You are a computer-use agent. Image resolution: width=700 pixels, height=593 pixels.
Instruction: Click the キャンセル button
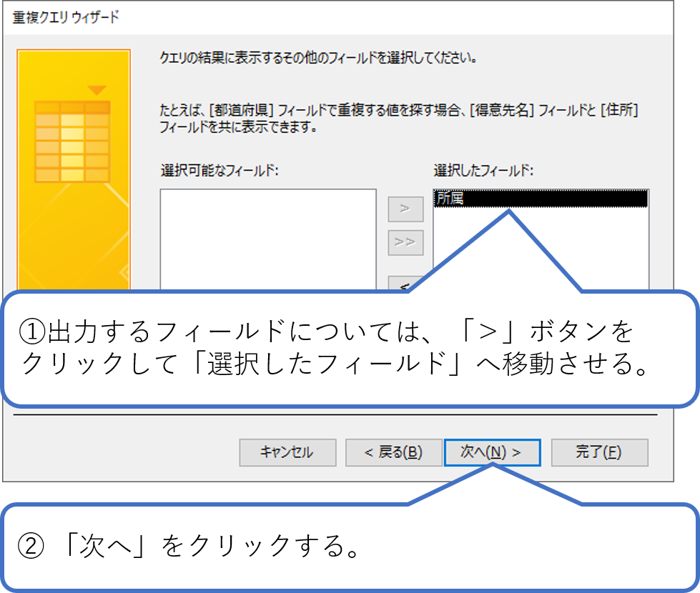pyautogui.click(x=287, y=452)
